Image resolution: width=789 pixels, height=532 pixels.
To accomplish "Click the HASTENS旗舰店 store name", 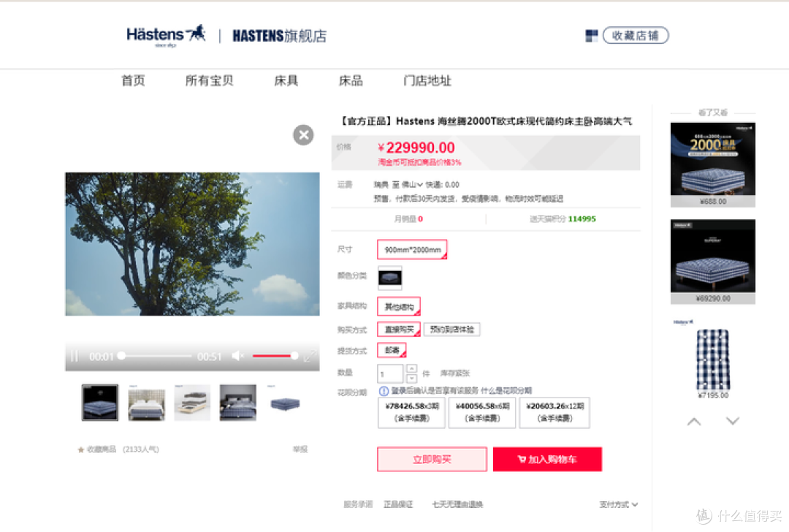I will coord(279,36).
